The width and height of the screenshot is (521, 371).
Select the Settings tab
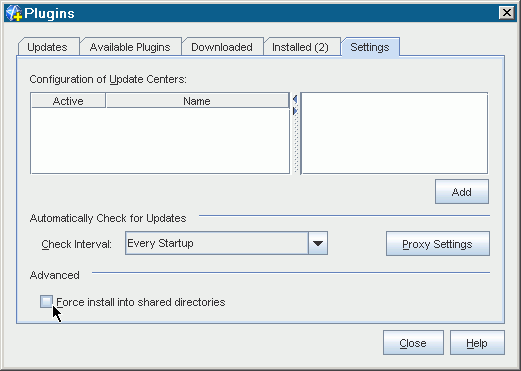click(370, 47)
